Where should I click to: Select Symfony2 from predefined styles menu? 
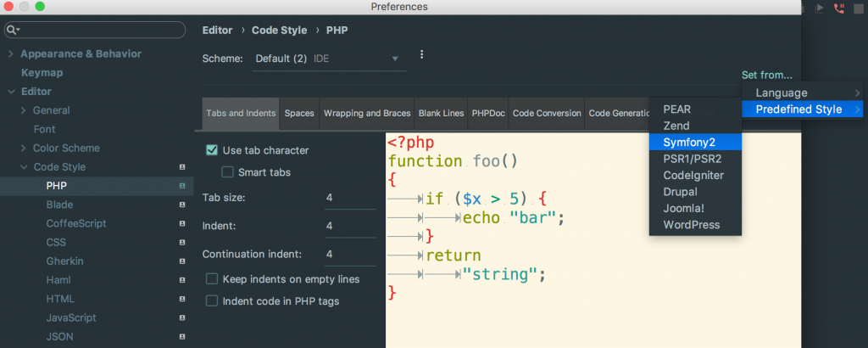click(690, 142)
